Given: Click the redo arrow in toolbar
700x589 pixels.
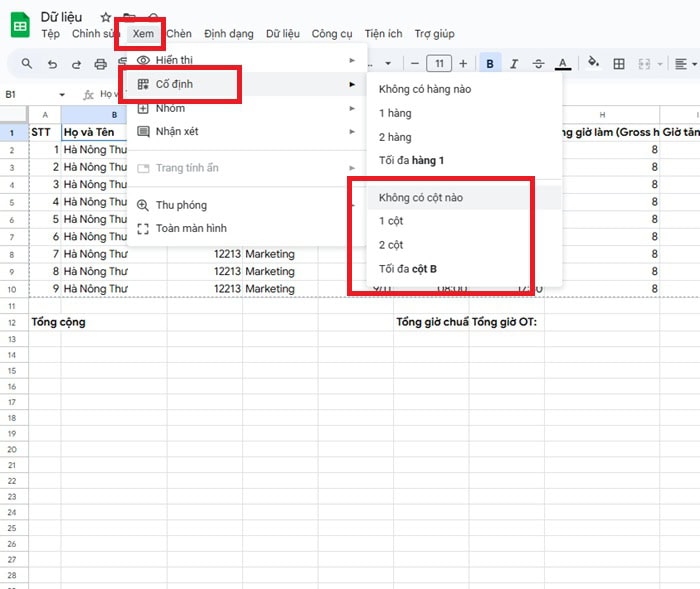Looking at the screenshot, I should pyautogui.click(x=76, y=64).
